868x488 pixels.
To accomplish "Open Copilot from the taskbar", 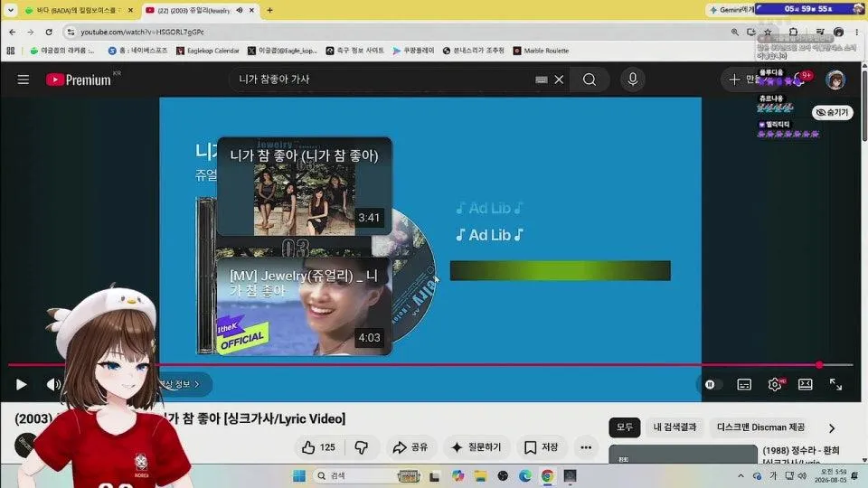I will click(458, 476).
